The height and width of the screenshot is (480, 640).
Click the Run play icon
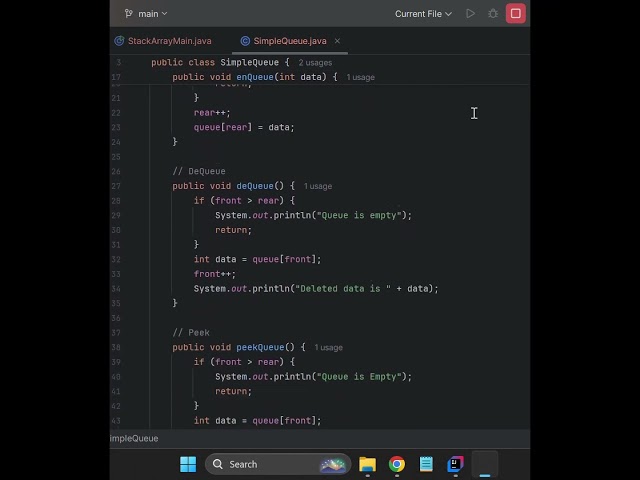[470, 14]
